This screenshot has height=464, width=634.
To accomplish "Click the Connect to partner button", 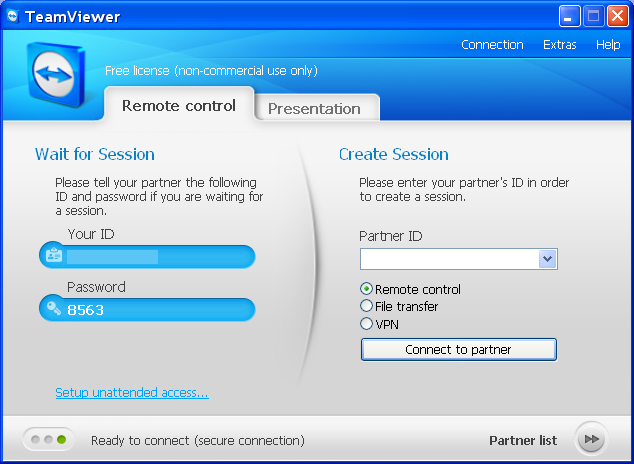I will [459, 349].
